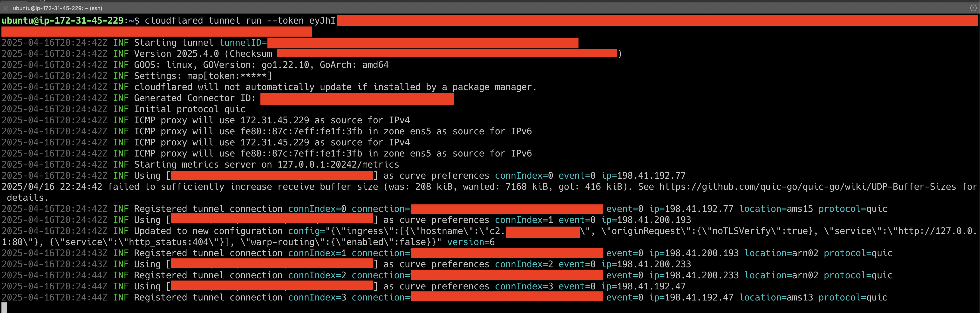The width and height of the screenshot is (980, 313).
Task: Click the tunnelID= label in the log
Action: (243, 43)
